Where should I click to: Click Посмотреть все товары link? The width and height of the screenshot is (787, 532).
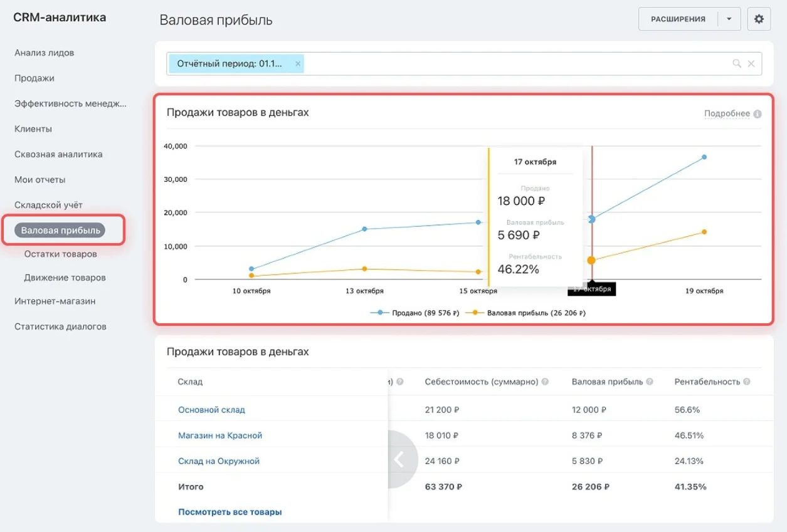(x=230, y=512)
